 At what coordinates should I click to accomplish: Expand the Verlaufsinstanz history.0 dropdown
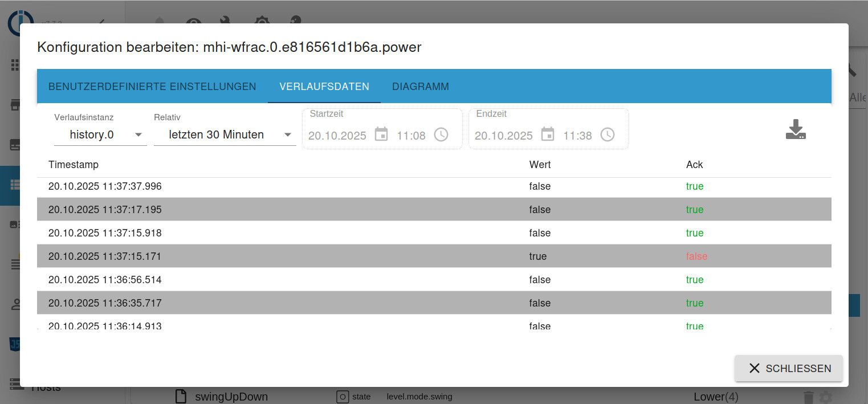(x=100, y=135)
